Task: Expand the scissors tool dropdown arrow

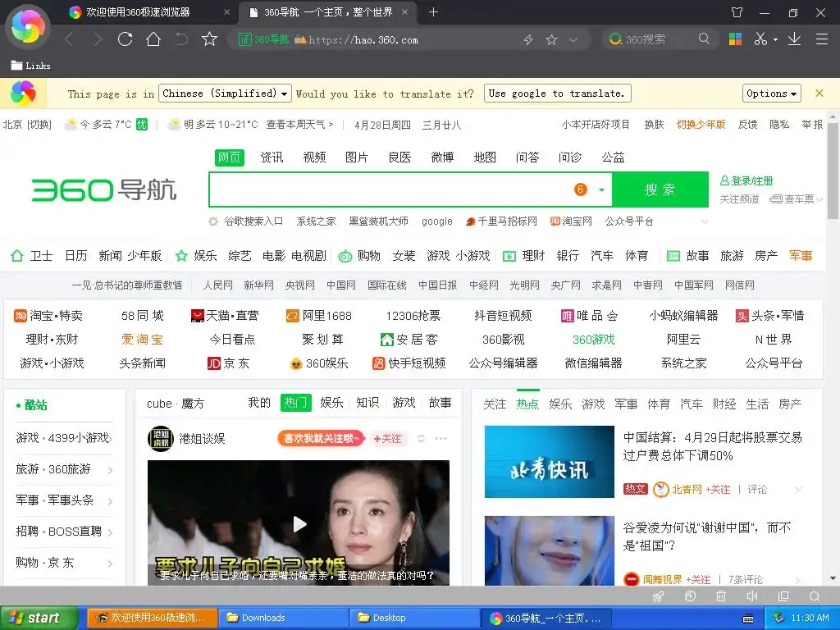Action: (x=775, y=39)
